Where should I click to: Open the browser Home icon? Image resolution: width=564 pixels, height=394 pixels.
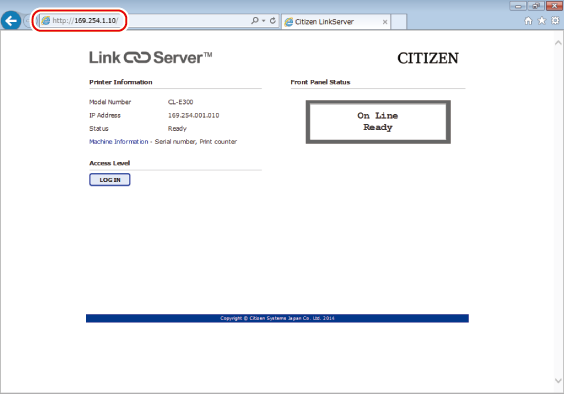pyautogui.click(x=528, y=21)
